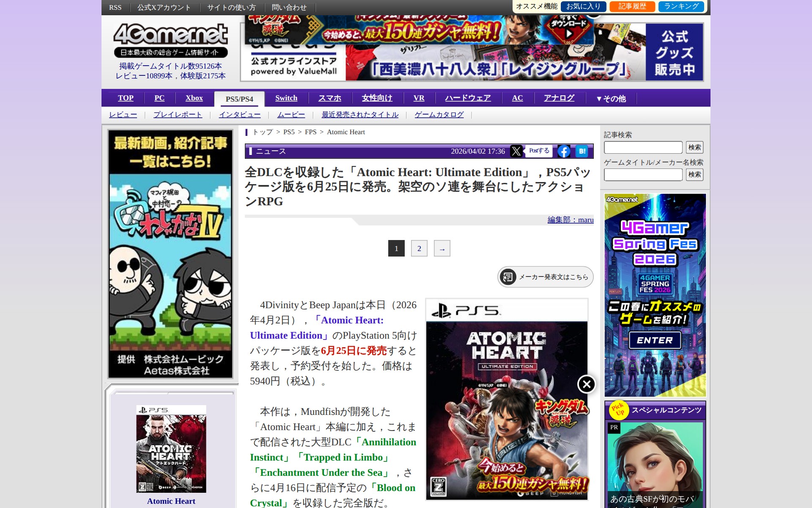Share article via Facebook icon
812x508 pixels.
[564, 151]
